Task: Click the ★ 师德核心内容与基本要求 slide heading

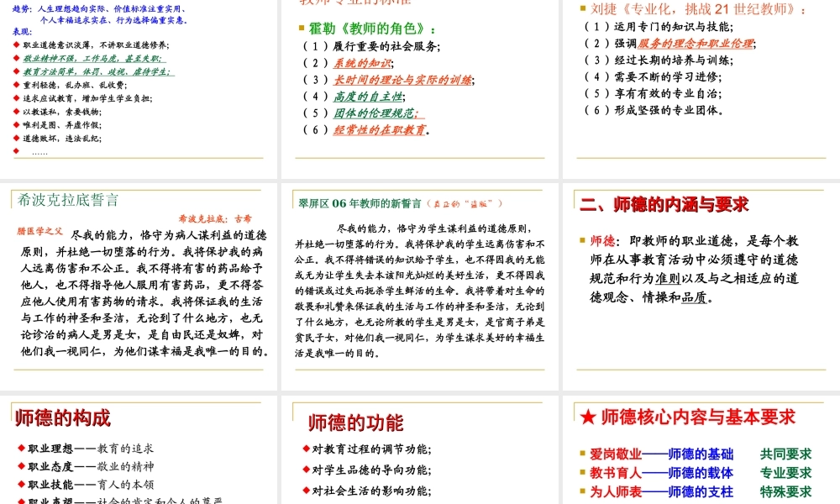Action: pos(687,417)
